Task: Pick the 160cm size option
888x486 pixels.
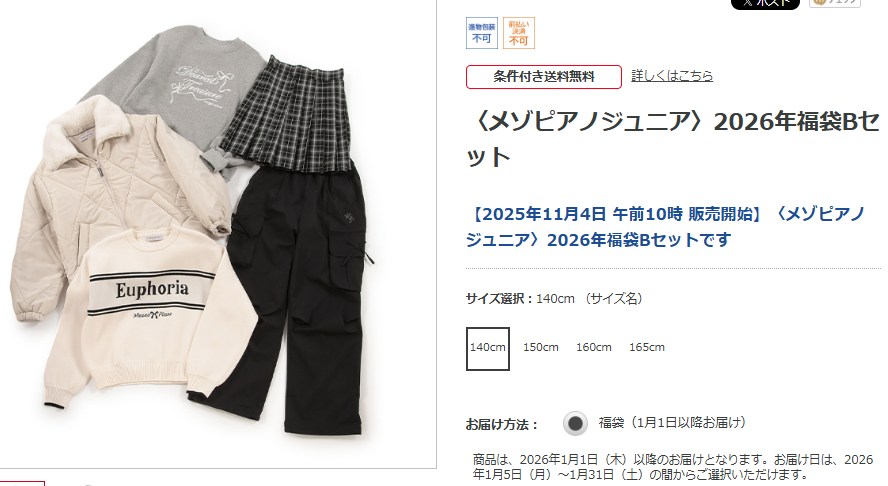Action: click(x=594, y=347)
